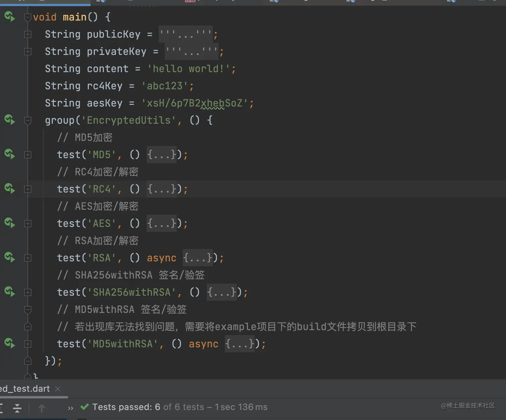This screenshot has height=420, width=506.
Task: Click the 'MD5withRSA' test name string
Action: tap(123, 344)
